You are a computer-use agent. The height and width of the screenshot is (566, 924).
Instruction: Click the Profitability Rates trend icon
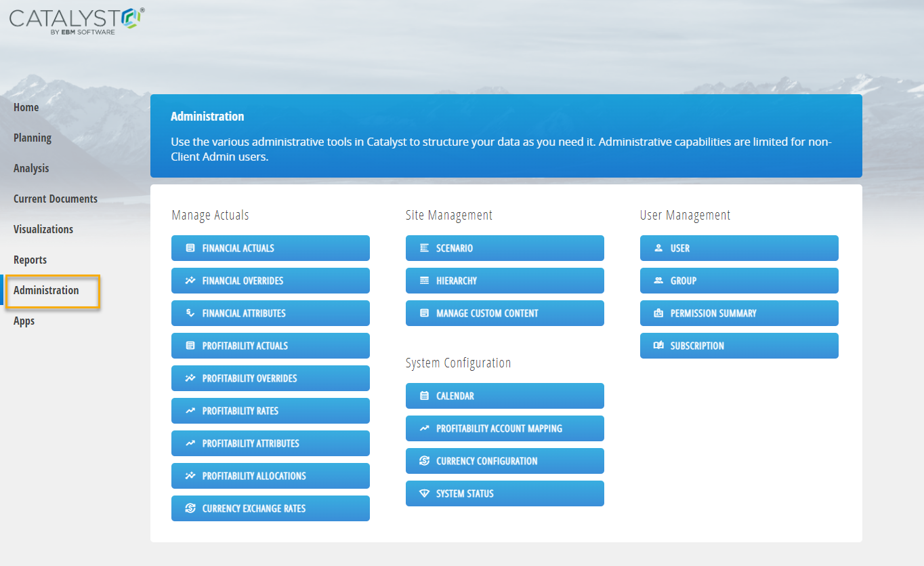click(x=190, y=411)
